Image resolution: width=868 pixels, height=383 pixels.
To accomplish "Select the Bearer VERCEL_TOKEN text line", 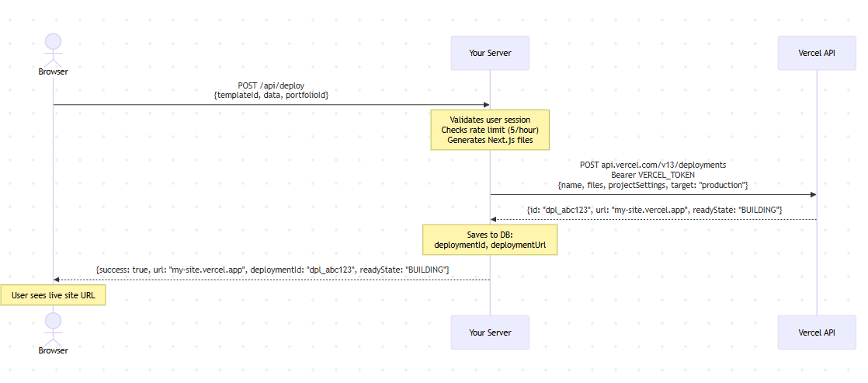I will [x=653, y=175].
